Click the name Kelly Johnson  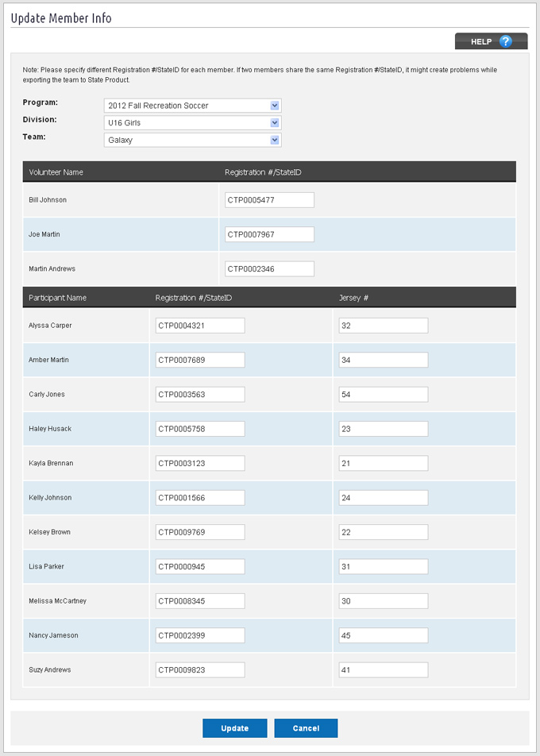point(50,498)
